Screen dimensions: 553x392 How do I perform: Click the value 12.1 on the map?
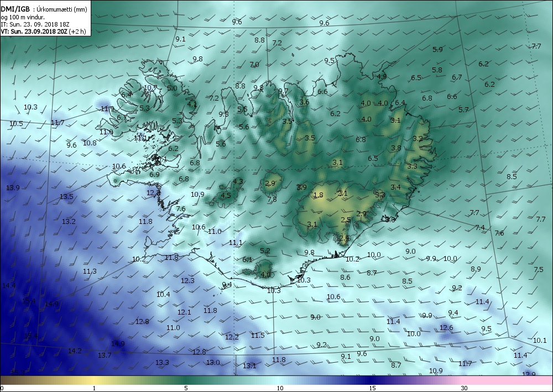tap(184, 312)
